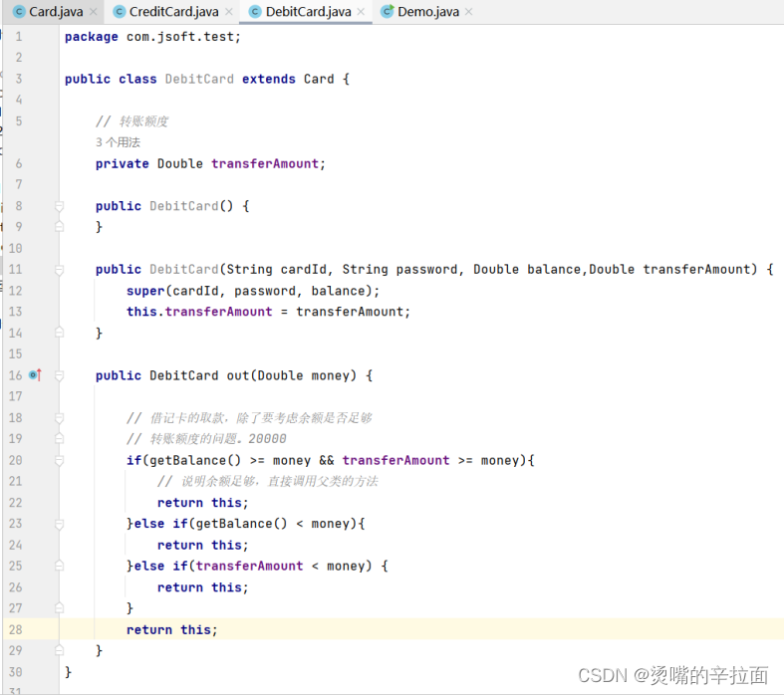Close the Card.java tab

[x=93, y=12]
